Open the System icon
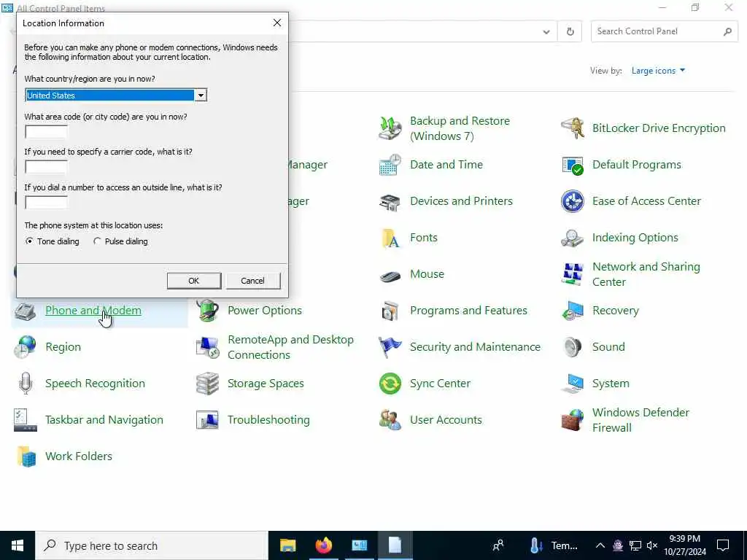This screenshot has width=747, height=560. (572, 384)
